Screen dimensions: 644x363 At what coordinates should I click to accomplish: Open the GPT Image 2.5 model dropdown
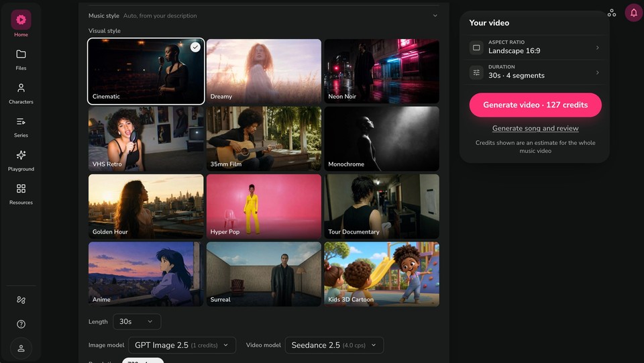click(x=182, y=345)
